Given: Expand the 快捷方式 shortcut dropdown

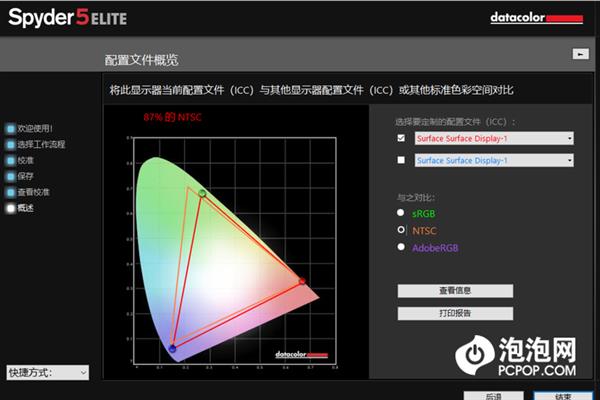Looking at the screenshot, I should click(x=47, y=372).
